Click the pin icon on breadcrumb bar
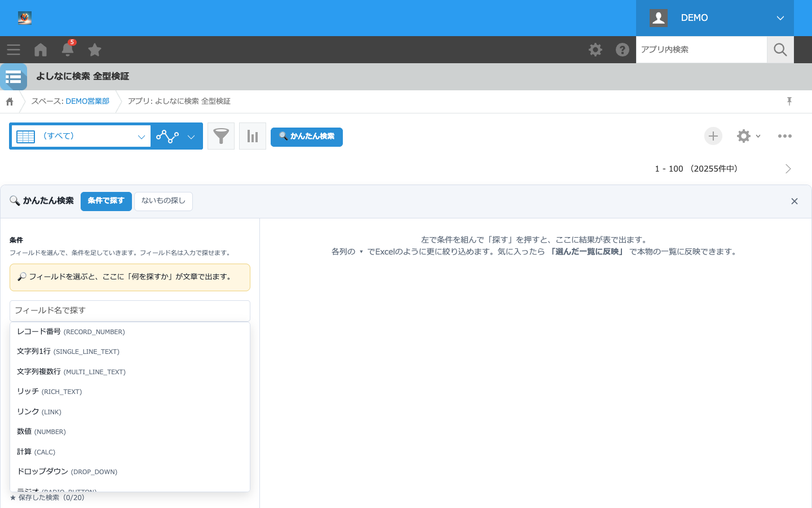Screen dimensions: 812x508 tap(789, 101)
